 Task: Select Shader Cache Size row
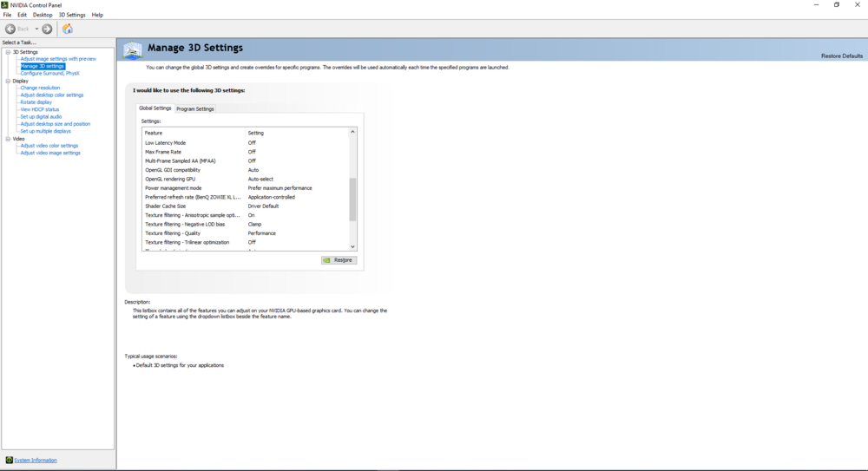[x=246, y=206]
